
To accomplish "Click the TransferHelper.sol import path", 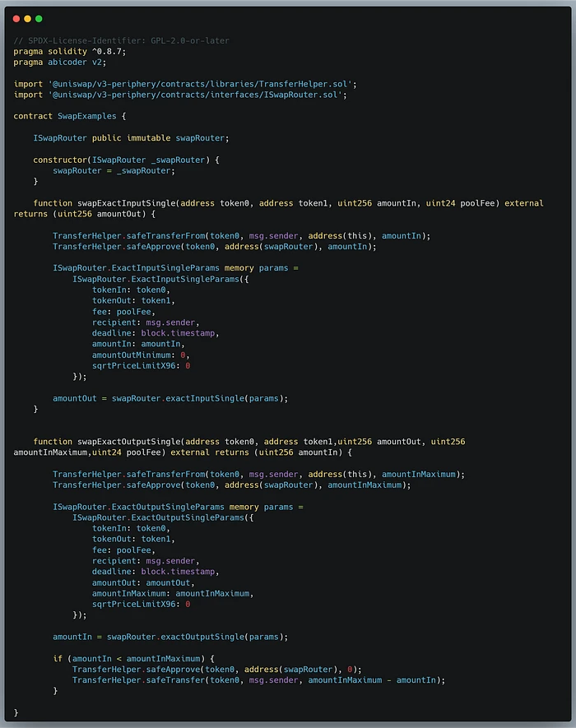I will pos(199,84).
